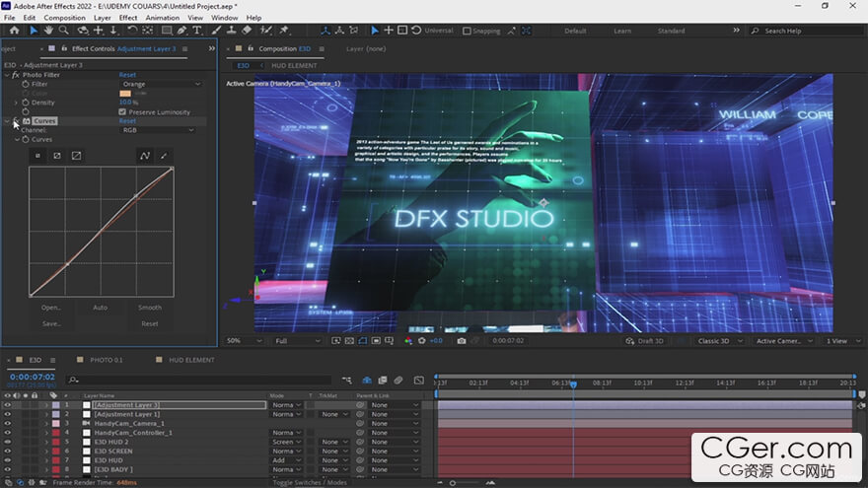
Task: Click the curves Auto button
Action: pos(101,308)
